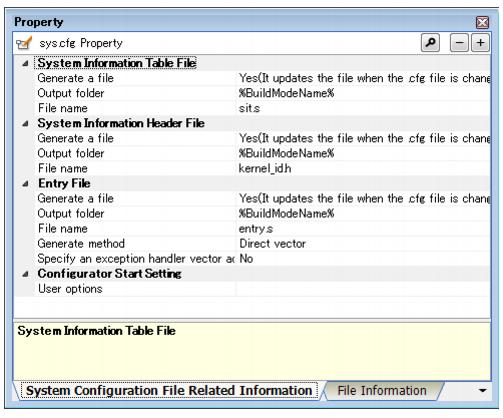Select Generate a file value under Entry File
The width and height of the screenshot is (503, 418).
point(363,199)
